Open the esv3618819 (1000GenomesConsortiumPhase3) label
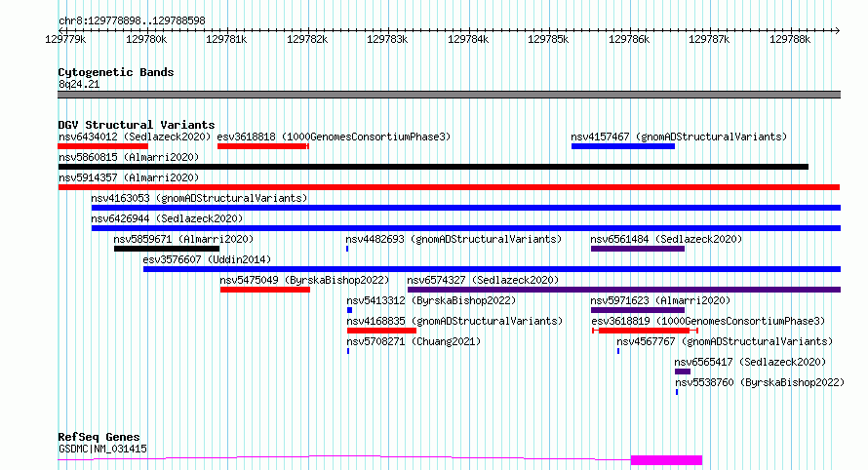The height and width of the screenshot is (470, 868). pyautogui.click(x=708, y=321)
